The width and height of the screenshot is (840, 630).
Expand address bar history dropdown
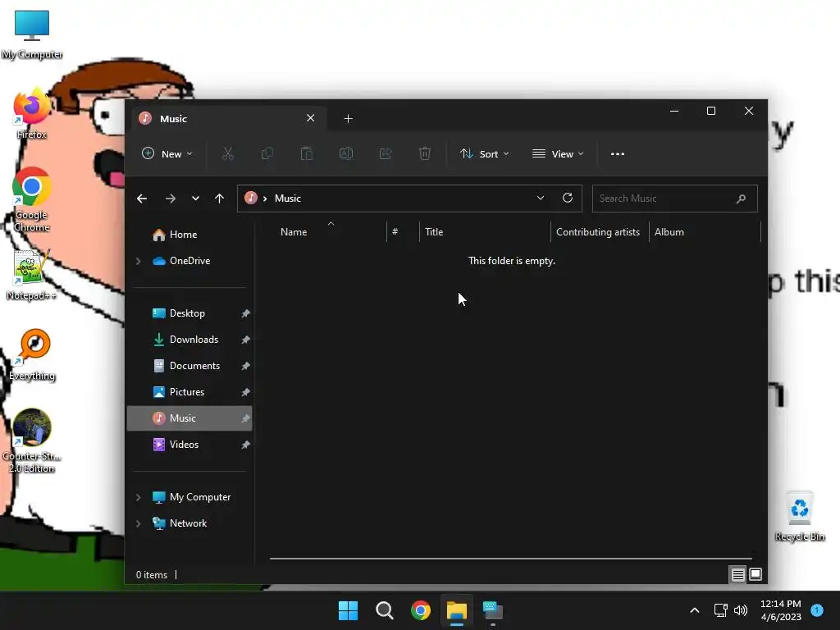(x=541, y=198)
